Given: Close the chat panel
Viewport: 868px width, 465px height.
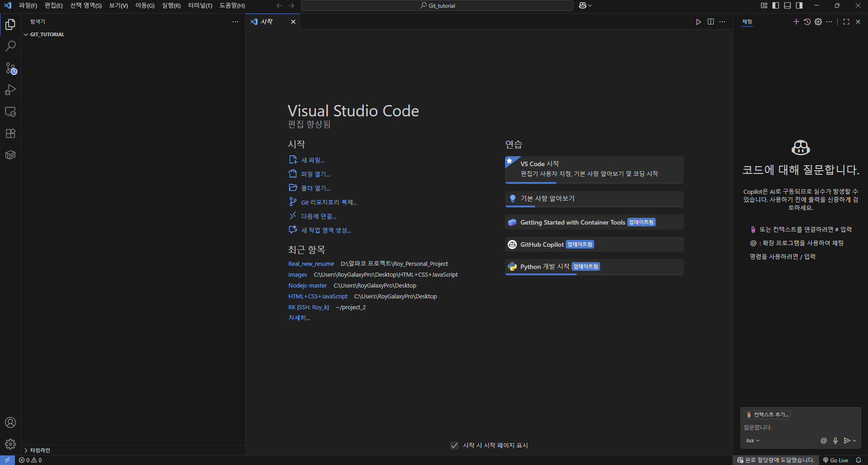Looking at the screenshot, I should tap(858, 22).
